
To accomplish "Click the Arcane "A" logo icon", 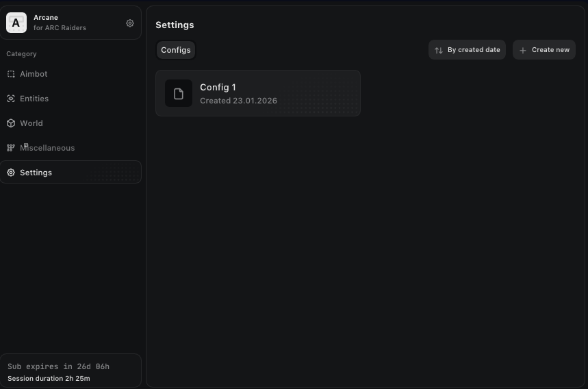I will [x=16, y=23].
